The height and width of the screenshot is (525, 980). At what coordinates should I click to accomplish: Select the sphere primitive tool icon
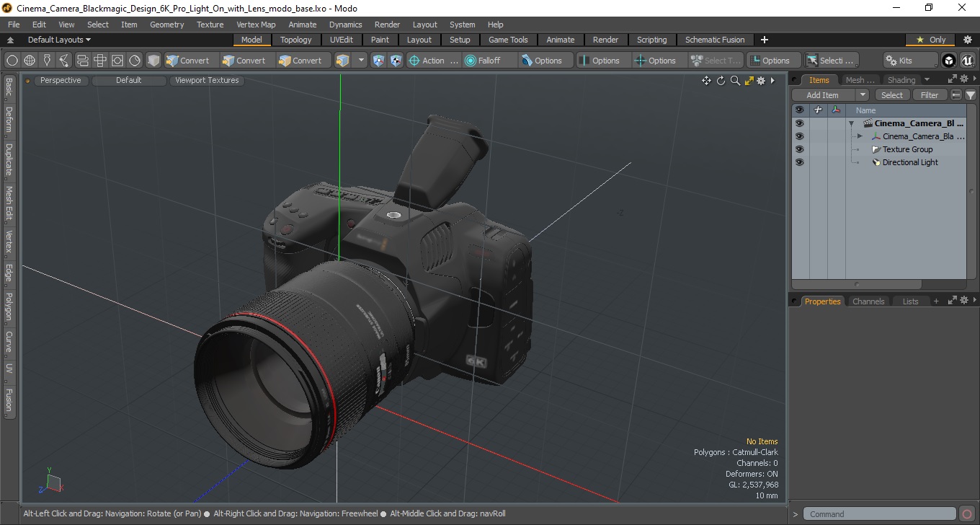(x=12, y=61)
